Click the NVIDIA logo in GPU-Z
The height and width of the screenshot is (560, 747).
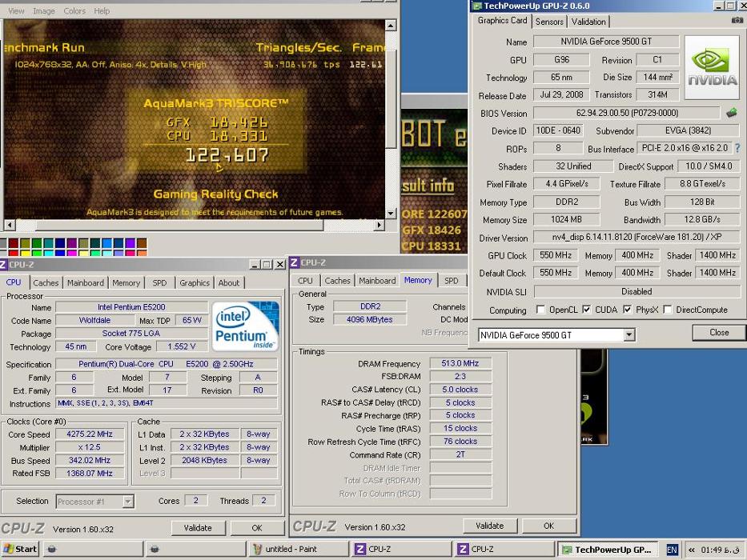click(x=712, y=68)
